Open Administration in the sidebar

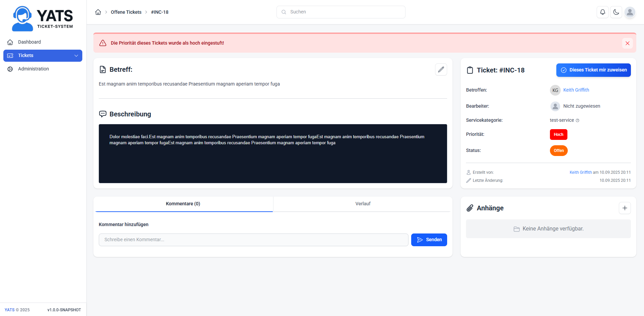pyautogui.click(x=33, y=69)
